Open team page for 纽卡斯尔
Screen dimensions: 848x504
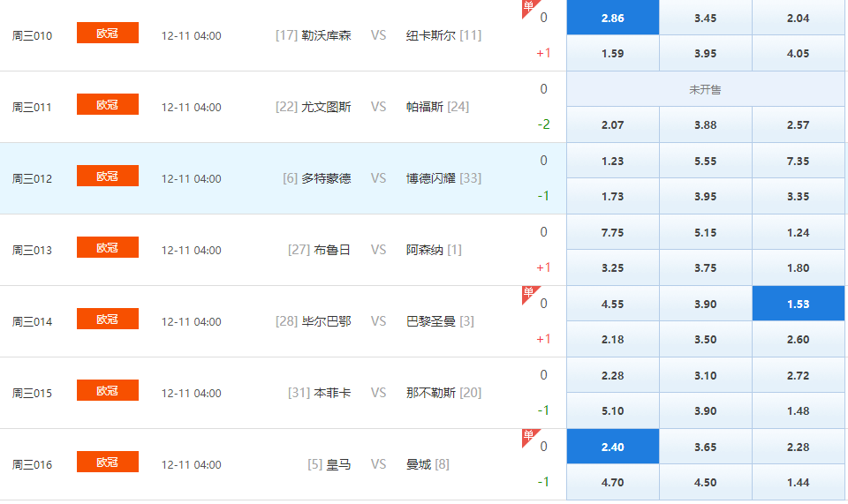tap(430, 35)
